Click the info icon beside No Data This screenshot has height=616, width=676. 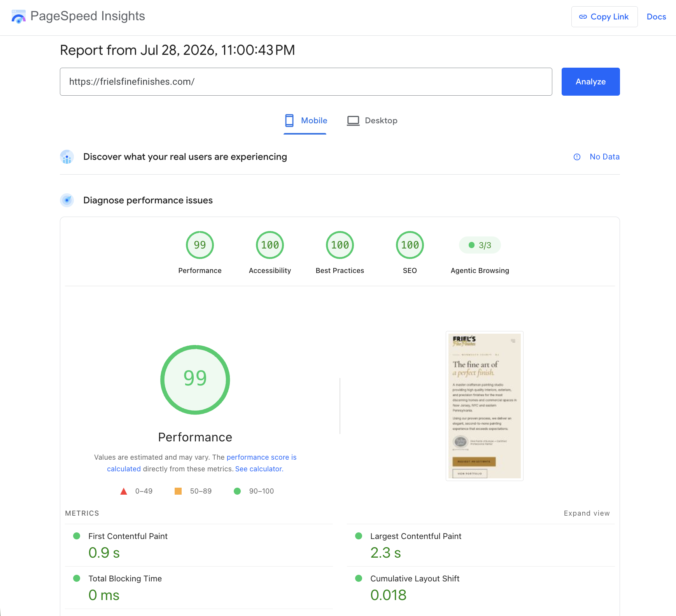[577, 157]
